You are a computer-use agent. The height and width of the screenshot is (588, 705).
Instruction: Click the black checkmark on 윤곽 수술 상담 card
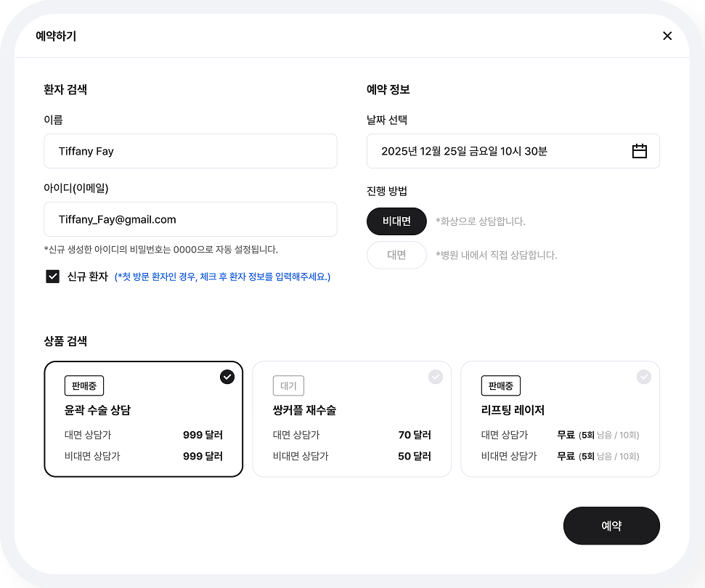point(227,377)
